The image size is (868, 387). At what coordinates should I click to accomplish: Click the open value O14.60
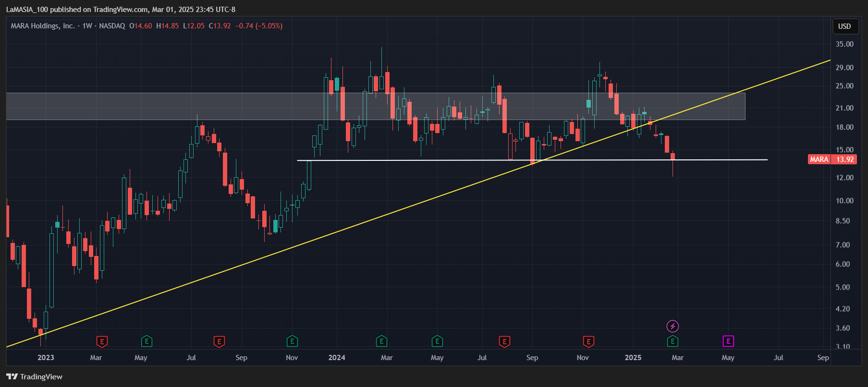pos(140,26)
